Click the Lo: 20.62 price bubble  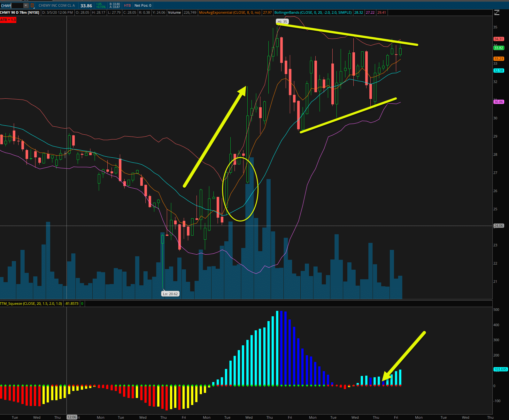click(x=170, y=294)
